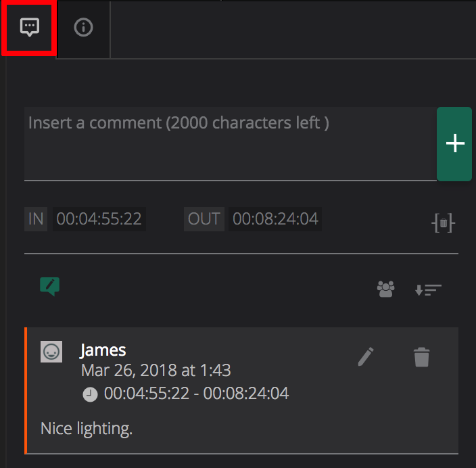Switch to the info tab
Screen dimensions: 476x468
[x=83, y=28]
